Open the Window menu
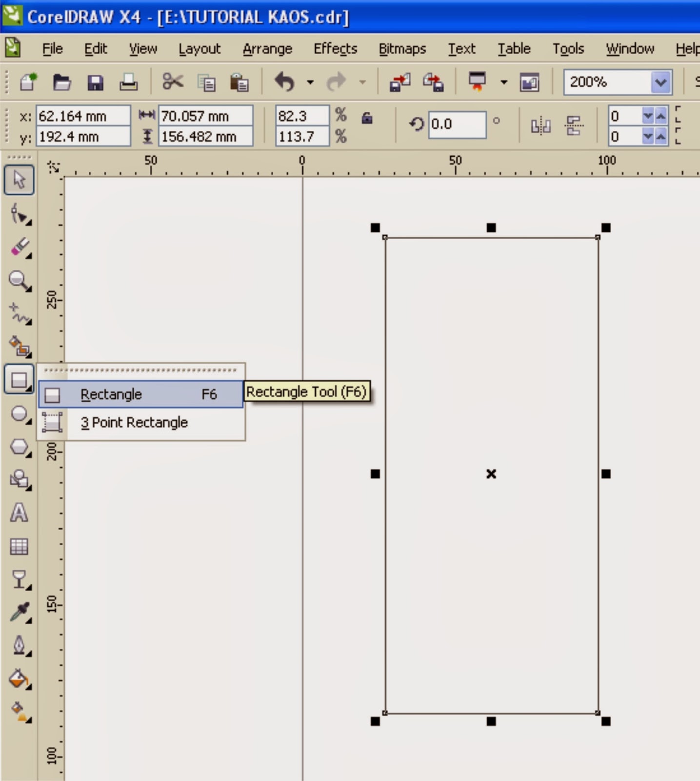Screen dimensions: 700x781 pyautogui.click(x=630, y=49)
